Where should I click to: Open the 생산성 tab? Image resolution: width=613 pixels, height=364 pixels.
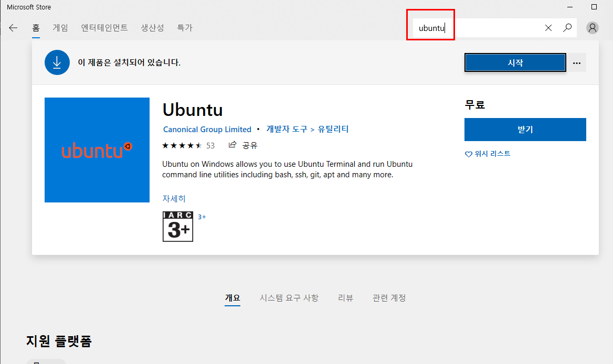(x=153, y=28)
